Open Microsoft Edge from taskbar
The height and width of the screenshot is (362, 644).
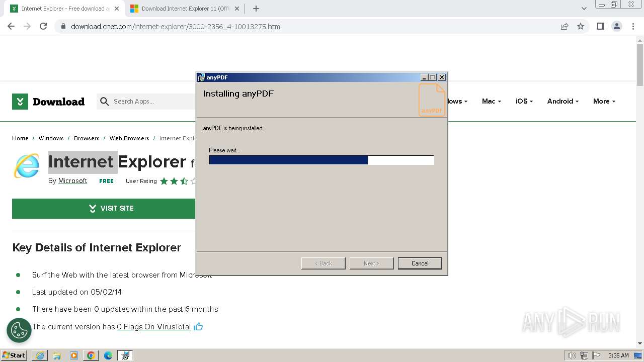[108, 355]
